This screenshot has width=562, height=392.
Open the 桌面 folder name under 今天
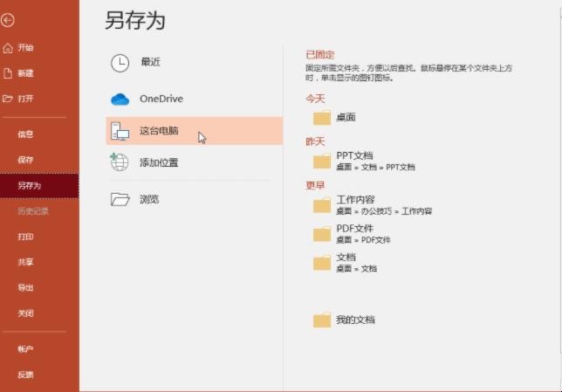pos(346,117)
